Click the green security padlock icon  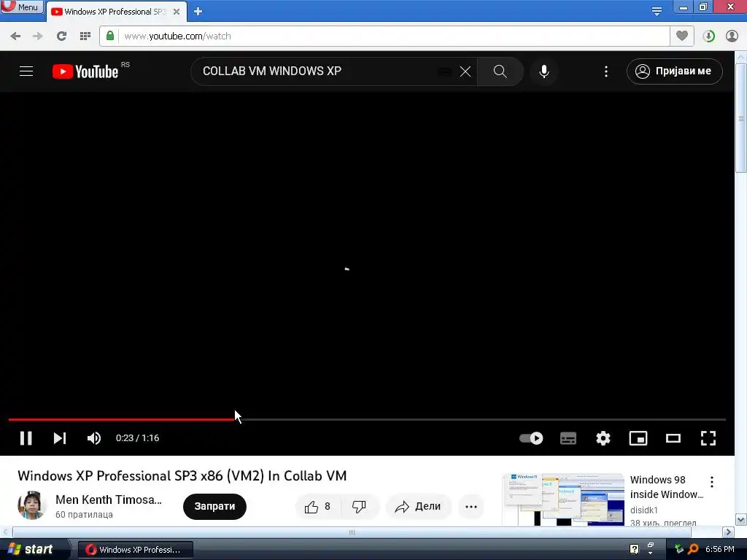110,36
